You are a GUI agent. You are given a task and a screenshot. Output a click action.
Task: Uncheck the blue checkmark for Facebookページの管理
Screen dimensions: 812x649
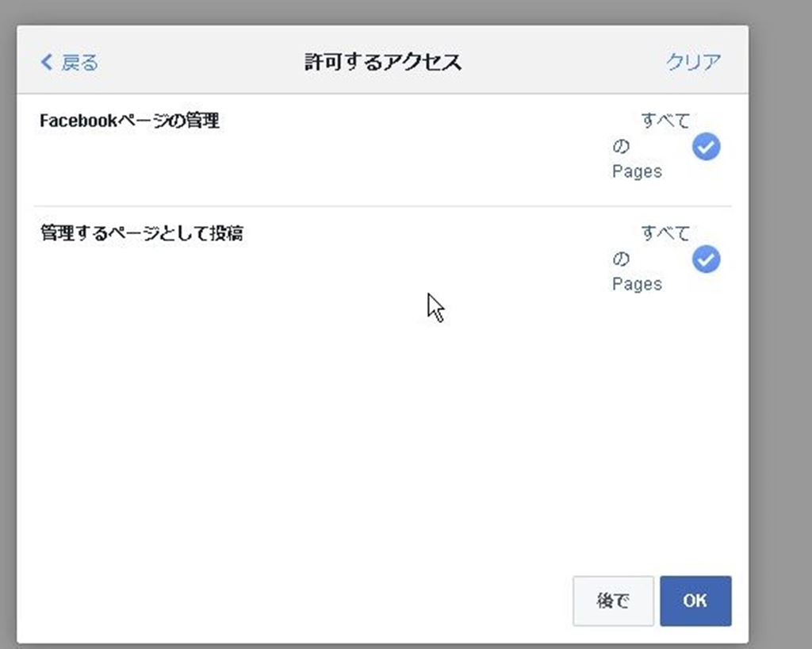tap(706, 147)
